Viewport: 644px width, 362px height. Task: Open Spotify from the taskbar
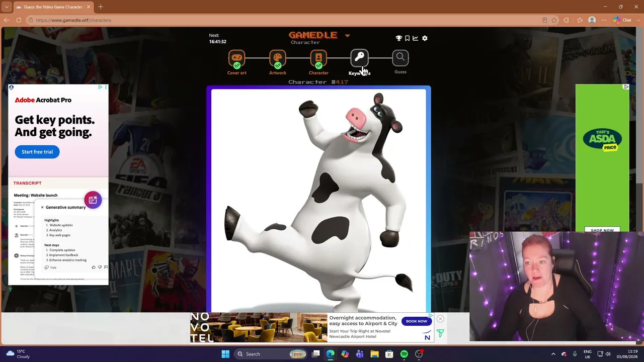point(404,354)
